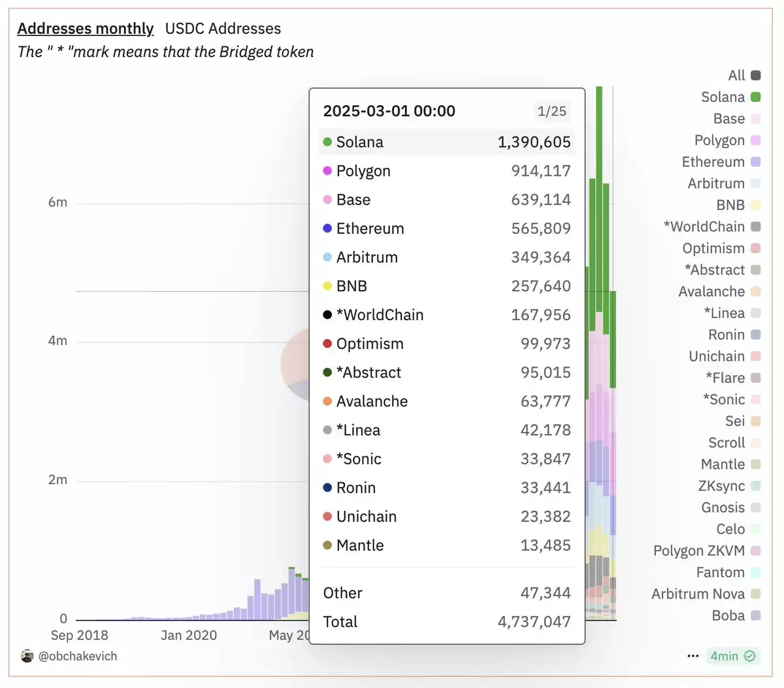Click the Other row value 47,344

[546, 593]
